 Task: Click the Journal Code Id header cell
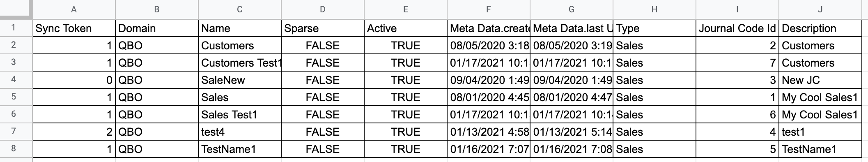coord(737,28)
